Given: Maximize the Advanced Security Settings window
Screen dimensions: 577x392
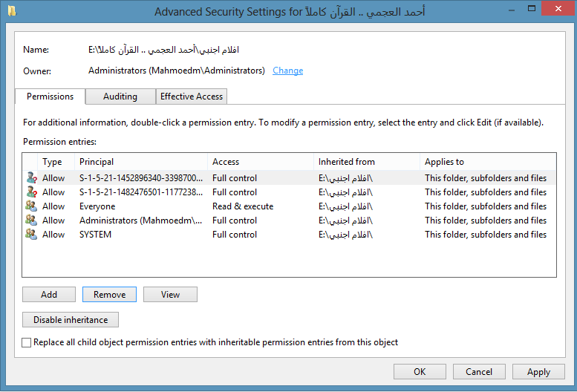Looking at the screenshot, I should point(532,8).
